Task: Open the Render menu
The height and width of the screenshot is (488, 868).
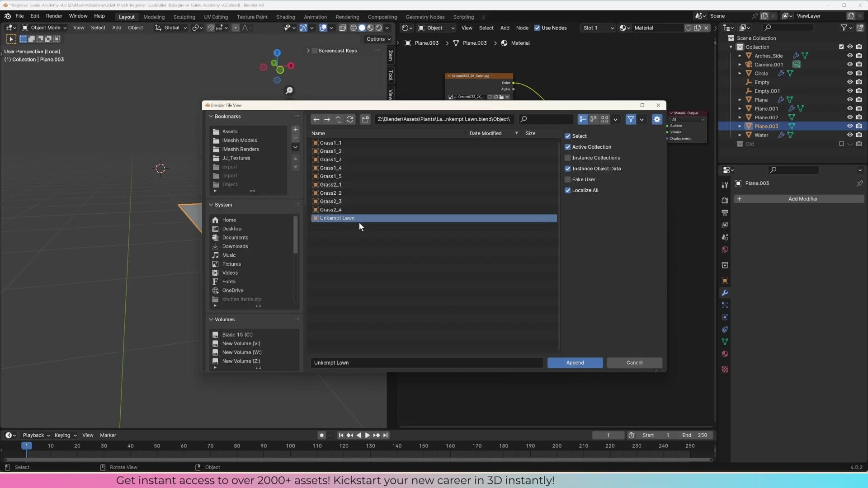Action: 54,16
